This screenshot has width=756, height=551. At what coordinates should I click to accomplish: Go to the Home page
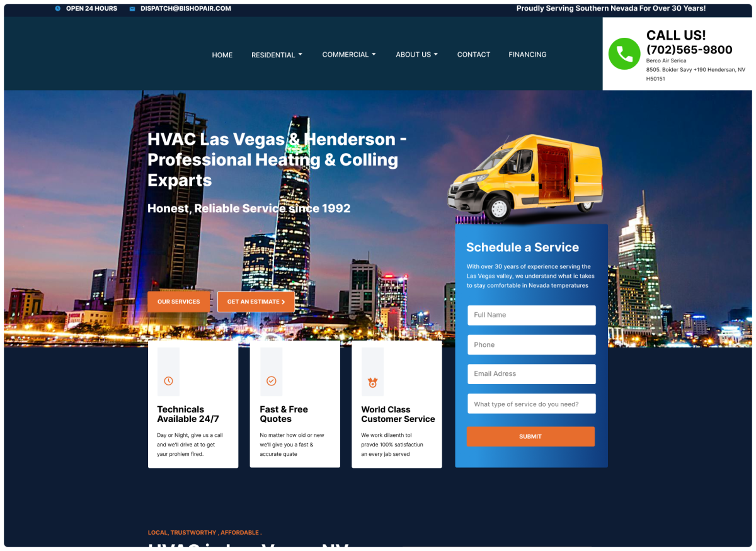click(222, 55)
